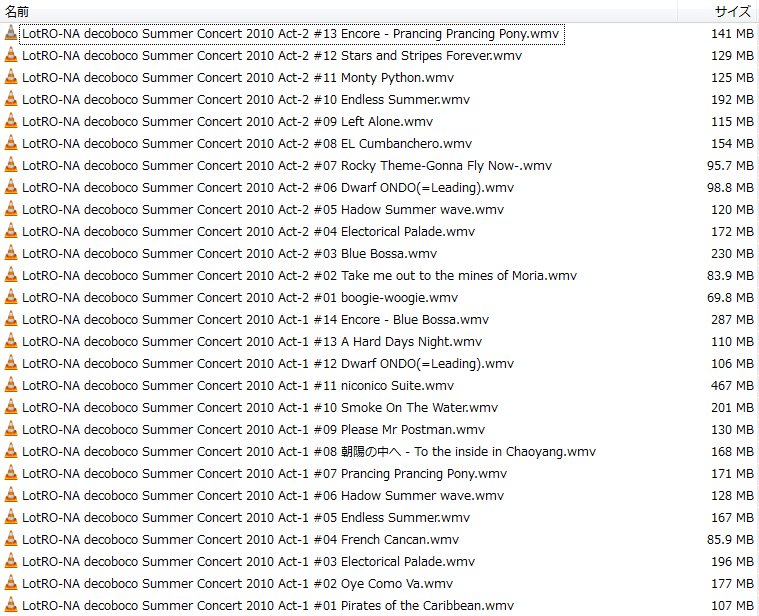
Task: Click VLC icon next to Monty Python file
Action: pyautogui.click(x=11, y=78)
